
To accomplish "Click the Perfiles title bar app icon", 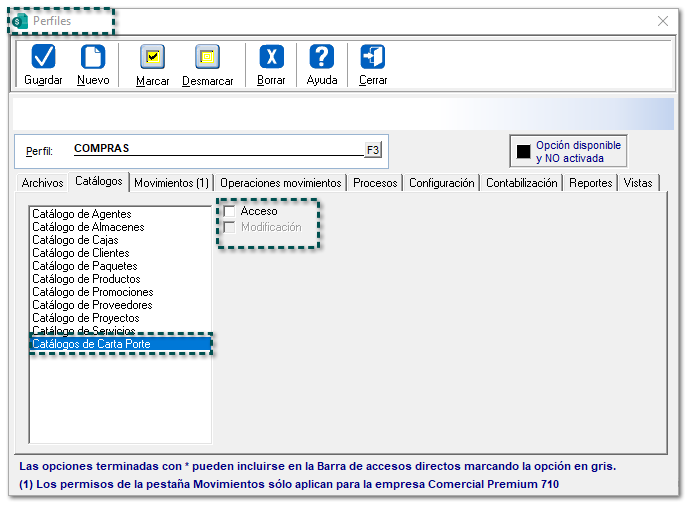I will 20,21.
